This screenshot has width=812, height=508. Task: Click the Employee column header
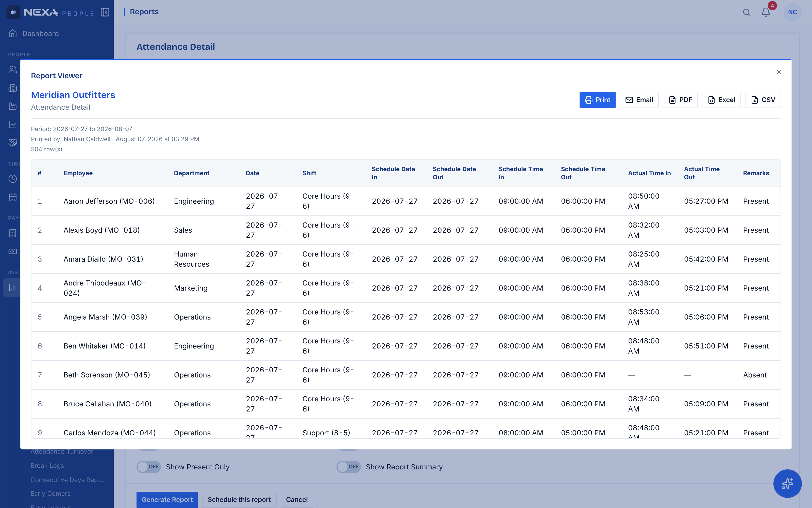tap(78, 173)
